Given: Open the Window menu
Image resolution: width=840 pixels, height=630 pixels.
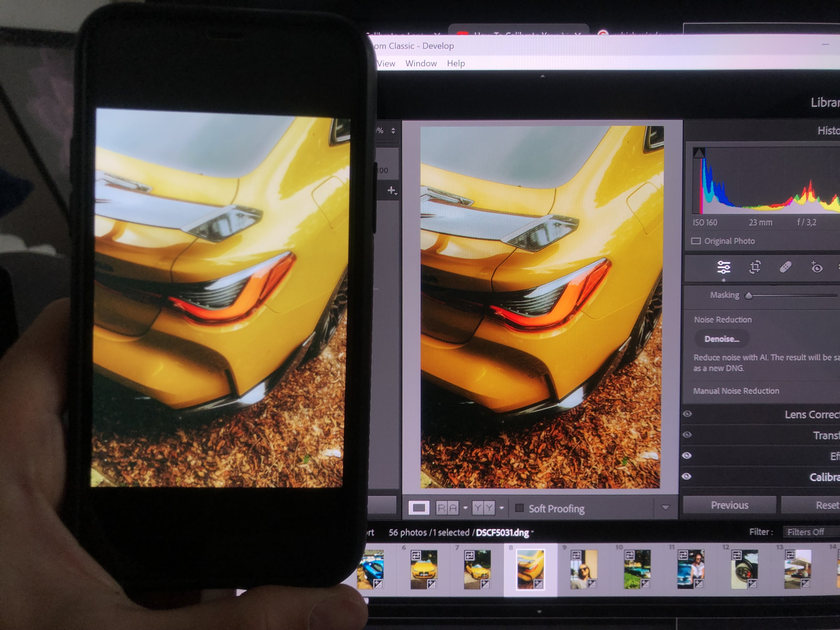Looking at the screenshot, I should (421, 63).
